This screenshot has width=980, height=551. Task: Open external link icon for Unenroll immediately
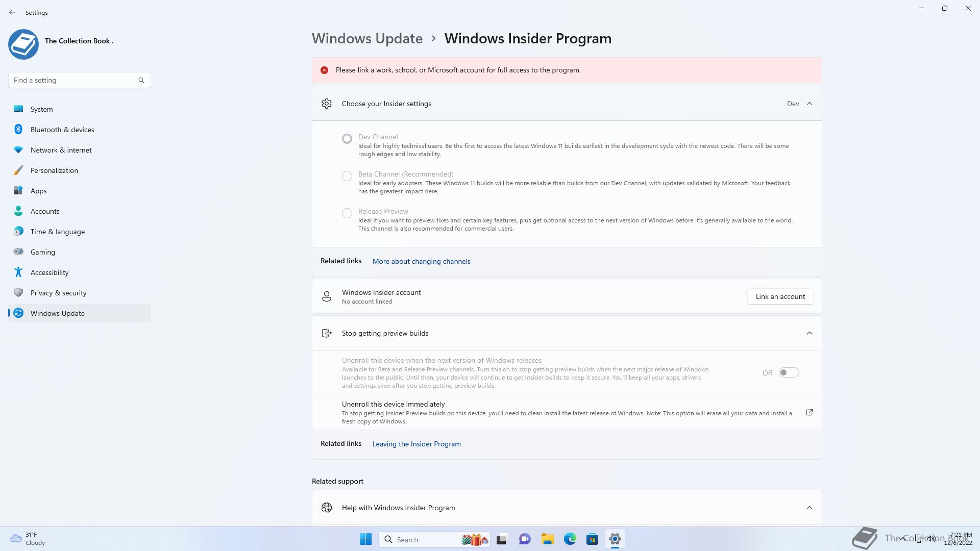pos(810,412)
